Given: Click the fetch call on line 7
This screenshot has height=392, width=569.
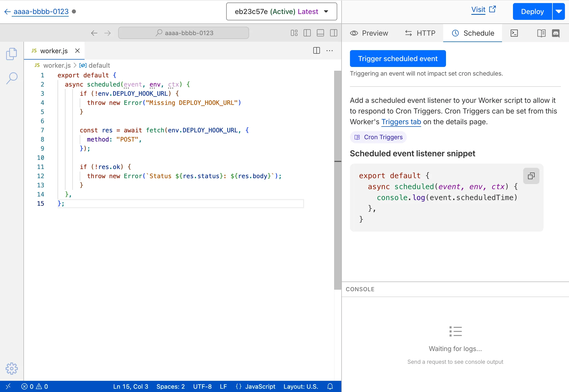Looking at the screenshot, I should tap(155, 130).
